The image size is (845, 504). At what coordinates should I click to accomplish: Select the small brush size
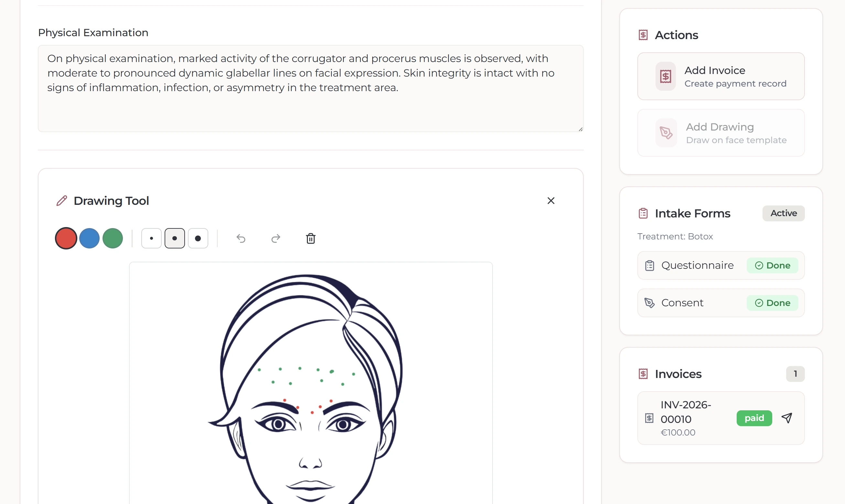tap(151, 238)
